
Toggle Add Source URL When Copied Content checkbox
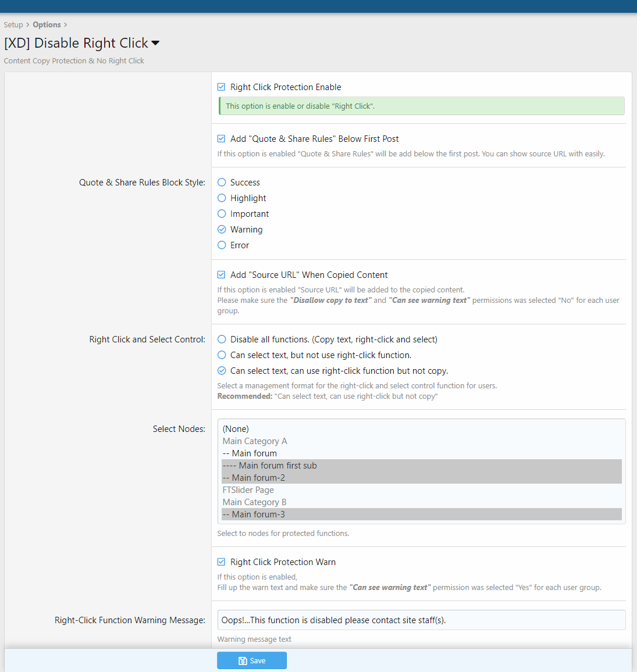(x=222, y=275)
